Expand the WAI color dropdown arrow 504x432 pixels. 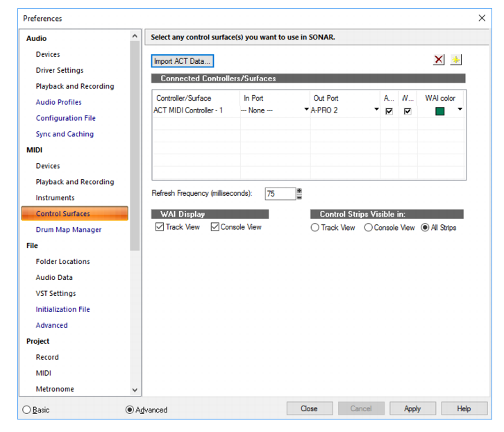point(460,109)
